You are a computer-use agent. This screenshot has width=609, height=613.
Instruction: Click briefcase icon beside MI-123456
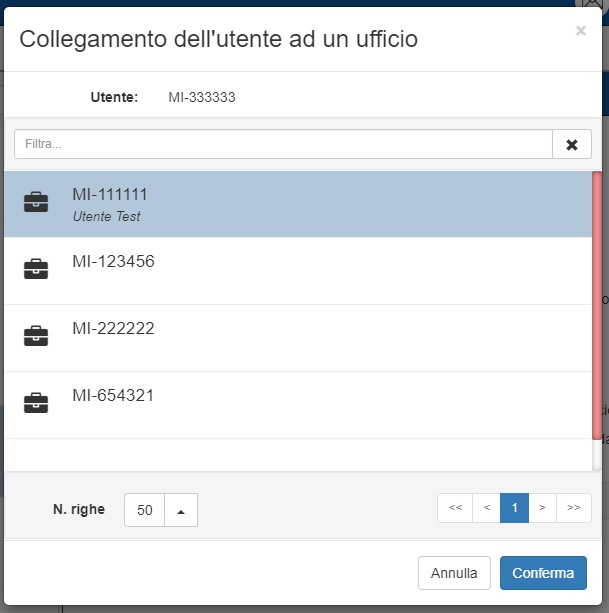pos(36,269)
